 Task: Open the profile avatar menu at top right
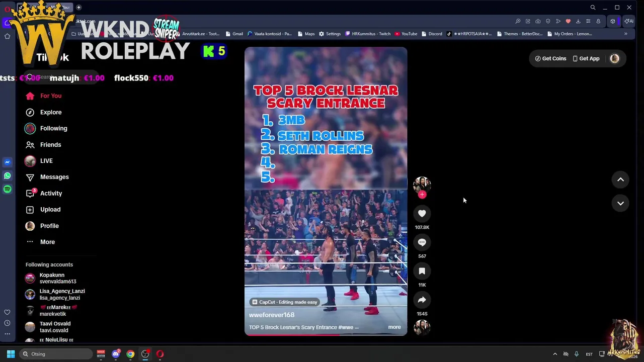click(x=614, y=58)
